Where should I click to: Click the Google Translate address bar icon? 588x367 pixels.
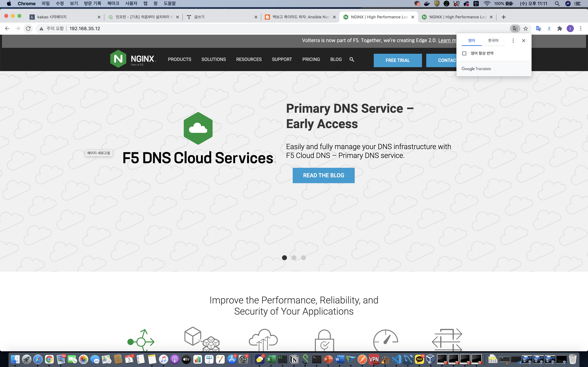pyautogui.click(x=515, y=28)
